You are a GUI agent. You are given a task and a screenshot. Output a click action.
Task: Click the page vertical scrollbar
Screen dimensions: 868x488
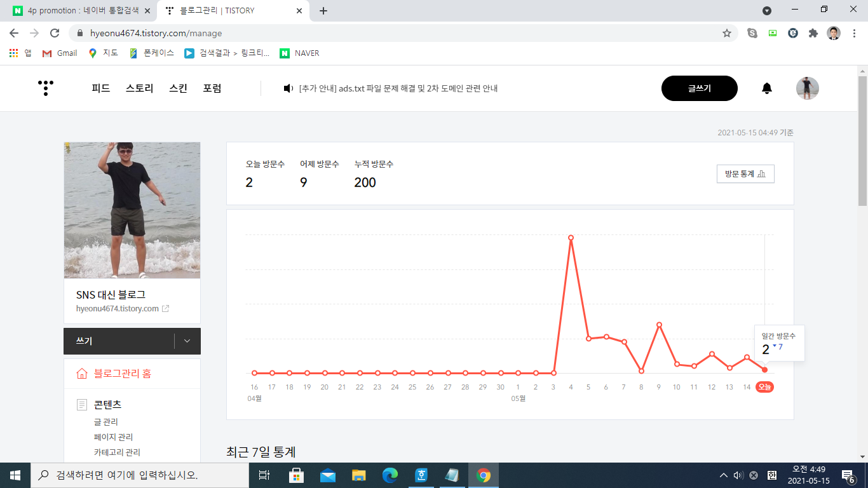(862, 140)
